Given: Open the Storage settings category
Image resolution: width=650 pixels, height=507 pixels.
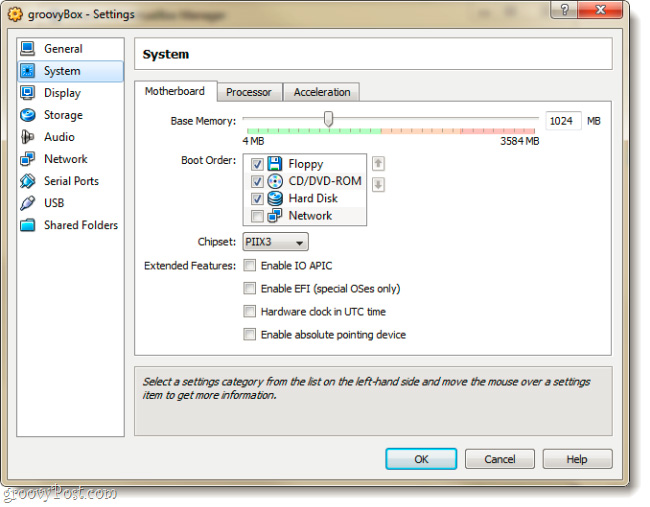Looking at the screenshot, I should coord(70,115).
